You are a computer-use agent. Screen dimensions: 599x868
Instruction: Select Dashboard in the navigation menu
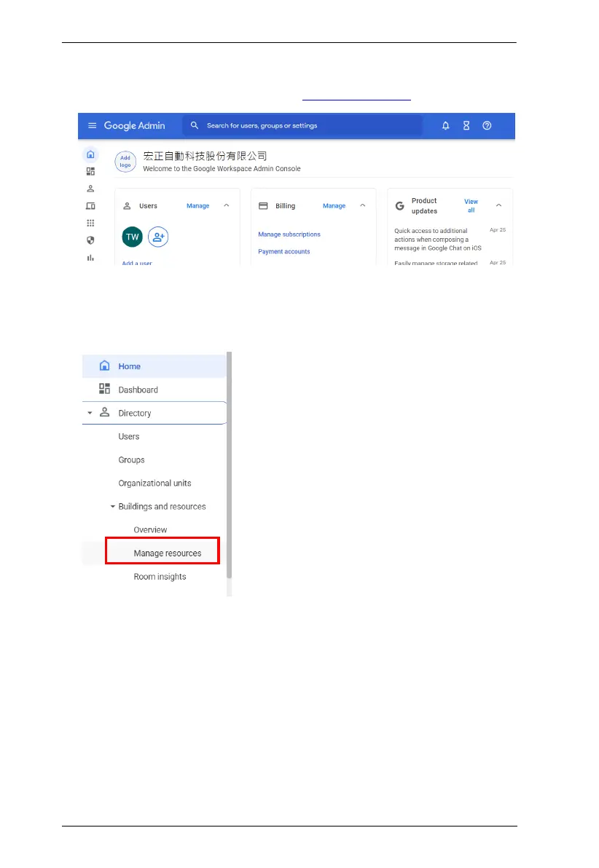pos(154,390)
